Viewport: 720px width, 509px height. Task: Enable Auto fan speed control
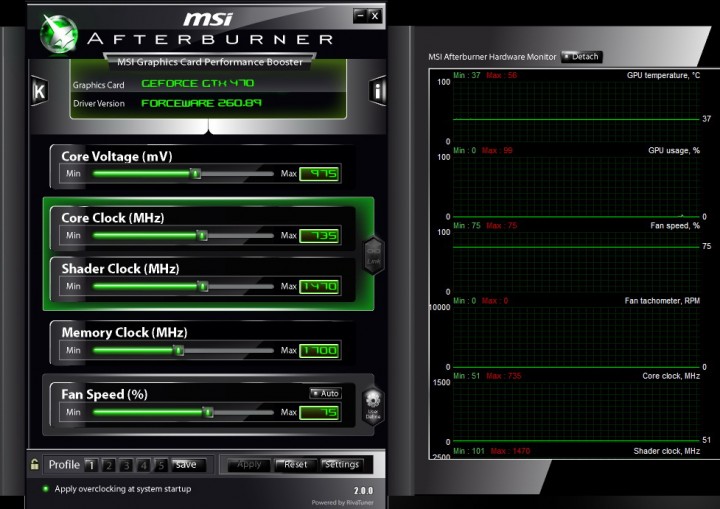click(x=326, y=393)
